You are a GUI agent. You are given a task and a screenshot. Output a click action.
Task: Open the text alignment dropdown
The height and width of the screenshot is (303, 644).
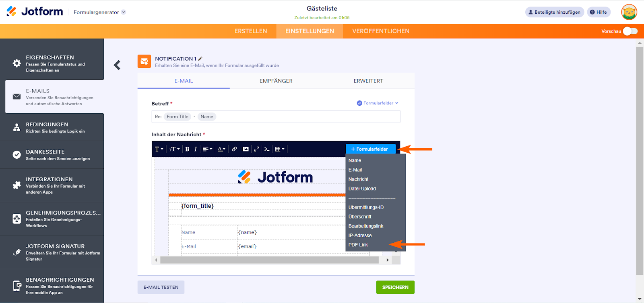pyautogui.click(x=207, y=149)
